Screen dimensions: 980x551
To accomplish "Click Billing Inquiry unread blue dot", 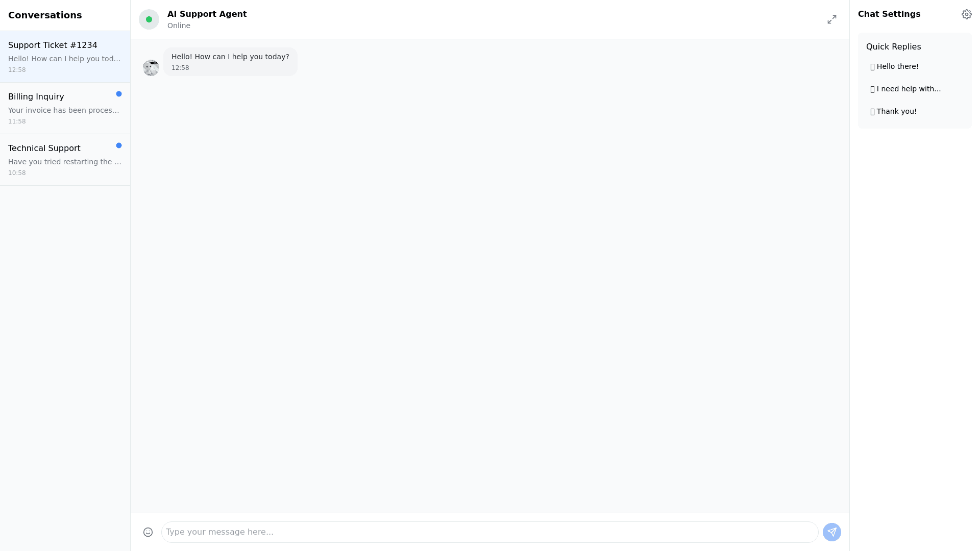I will pos(119,94).
